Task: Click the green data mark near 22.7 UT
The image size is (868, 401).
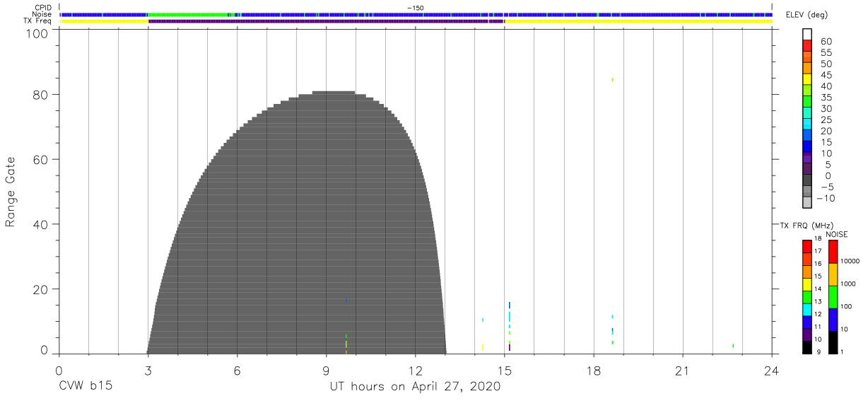Action: [x=733, y=346]
